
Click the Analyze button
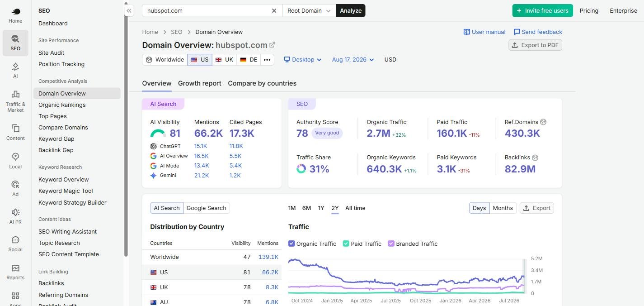(351, 10)
